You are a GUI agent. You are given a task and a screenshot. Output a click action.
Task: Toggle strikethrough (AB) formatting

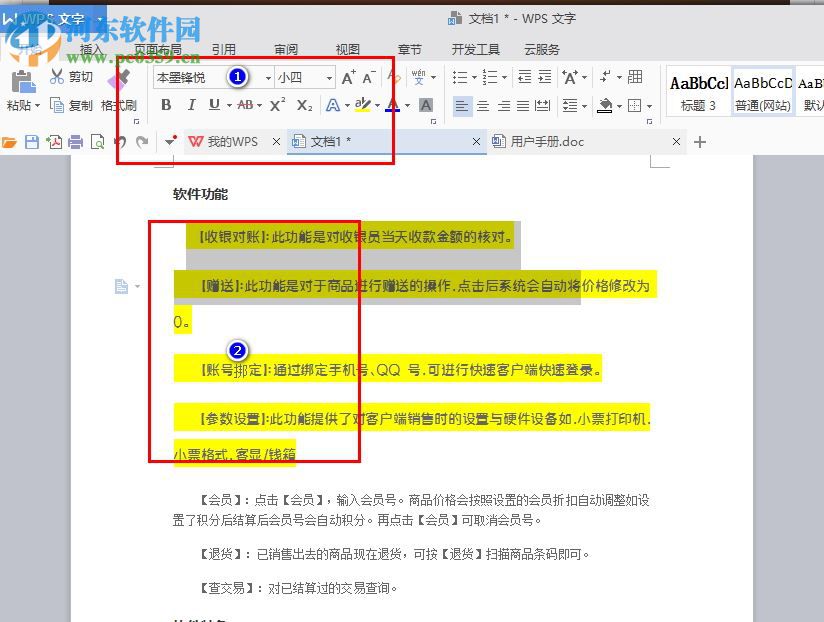(x=246, y=104)
